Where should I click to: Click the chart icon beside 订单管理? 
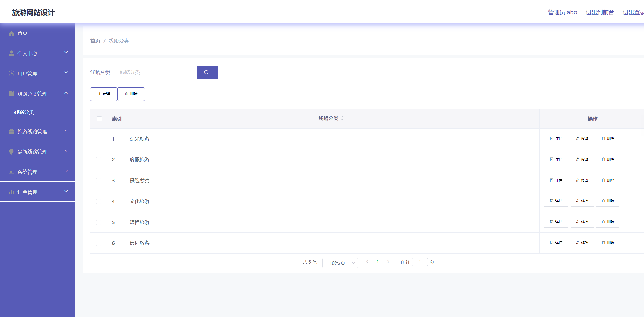click(11, 192)
